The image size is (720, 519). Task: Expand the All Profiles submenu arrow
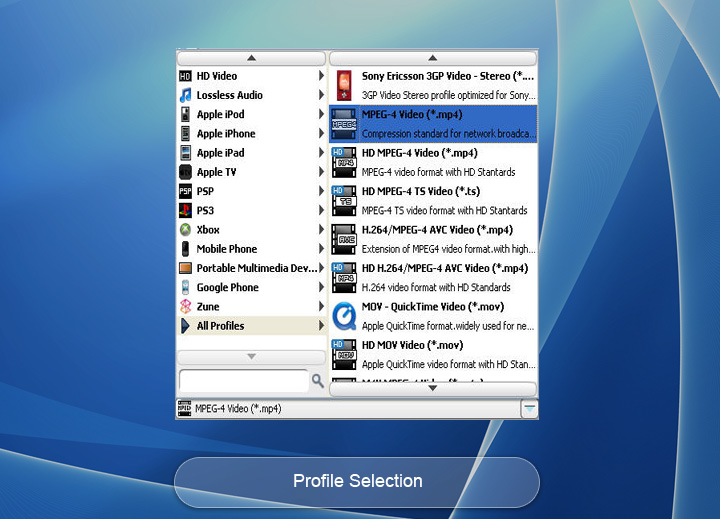[x=321, y=326]
